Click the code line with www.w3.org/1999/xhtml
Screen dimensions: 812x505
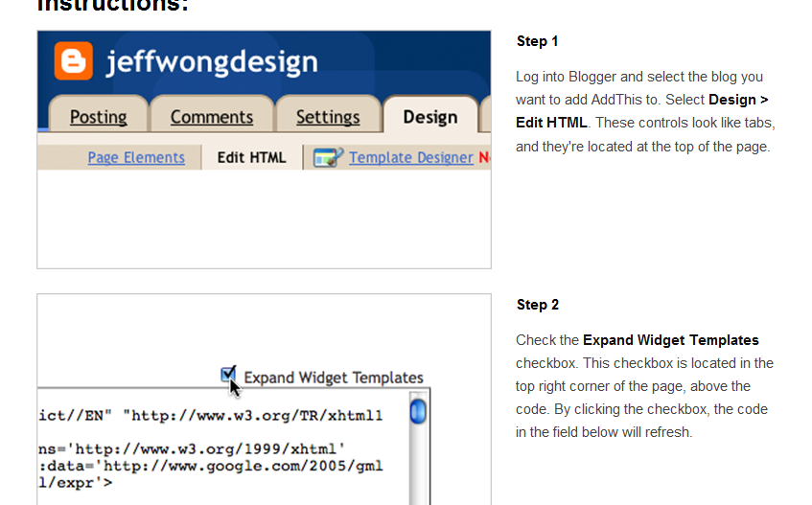192,448
